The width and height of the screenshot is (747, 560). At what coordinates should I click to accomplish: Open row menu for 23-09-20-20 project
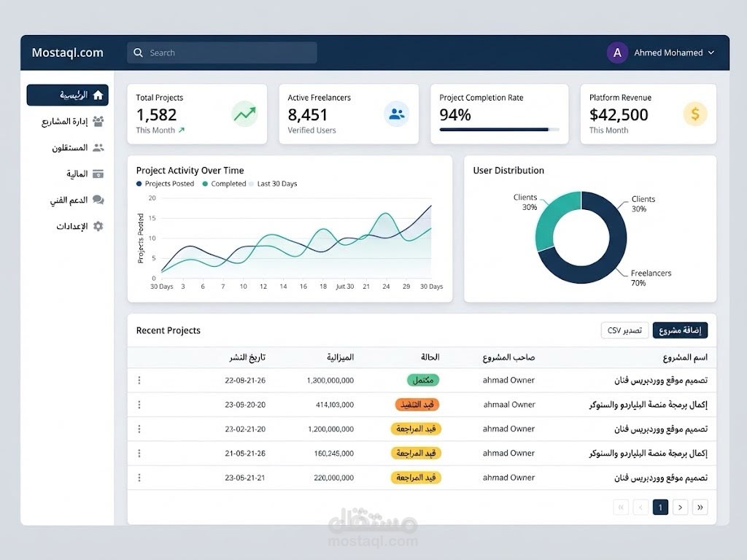(139, 404)
